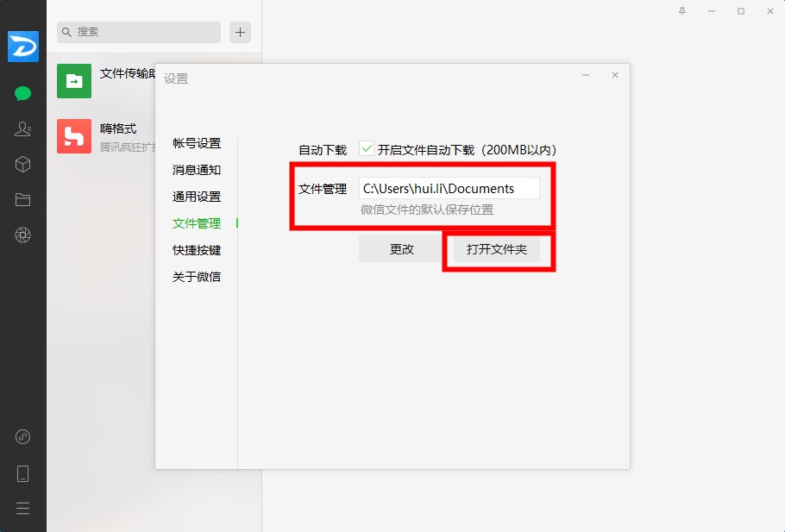Click the file path input field

[x=449, y=188]
